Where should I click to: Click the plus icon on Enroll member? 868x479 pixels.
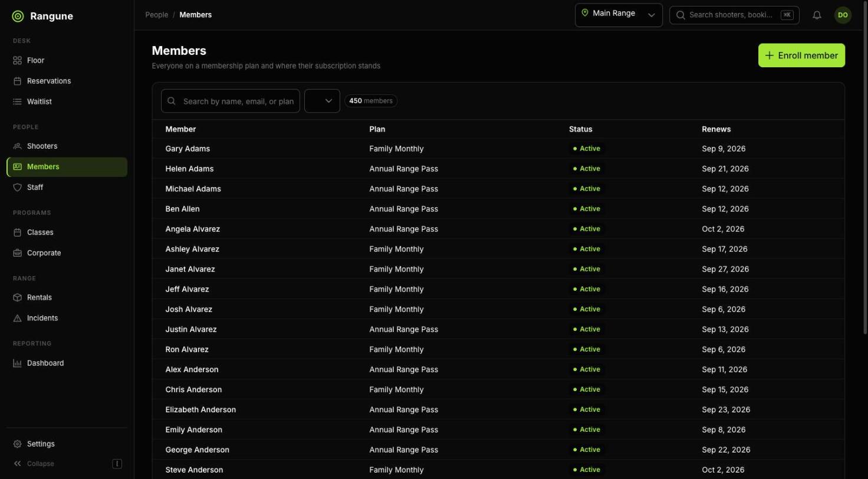[x=769, y=55]
